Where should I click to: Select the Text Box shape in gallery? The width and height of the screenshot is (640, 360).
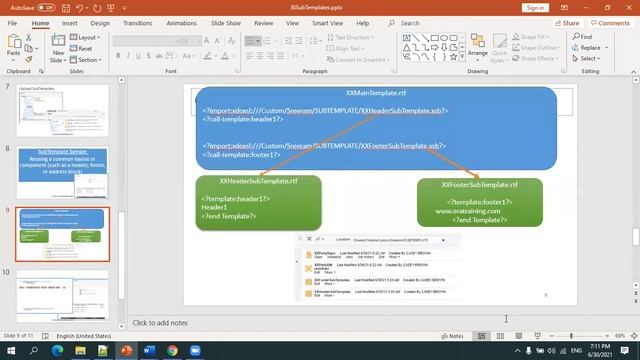pyautogui.click(x=407, y=38)
